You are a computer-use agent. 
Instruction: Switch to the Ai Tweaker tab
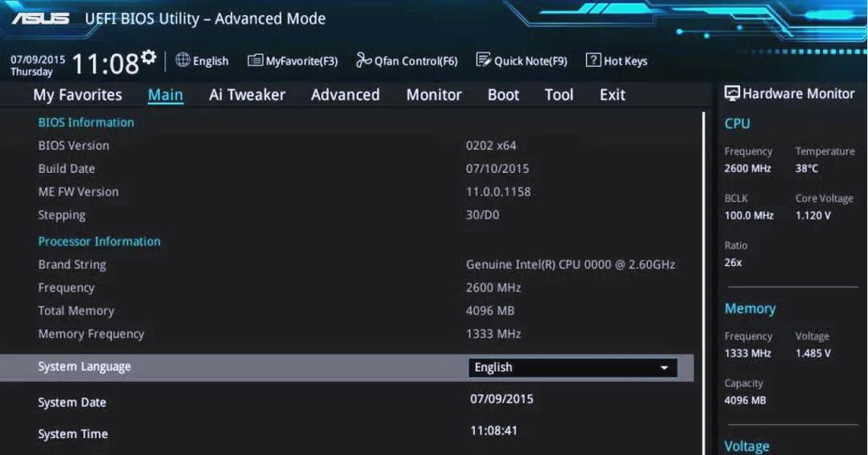click(246, 95)
